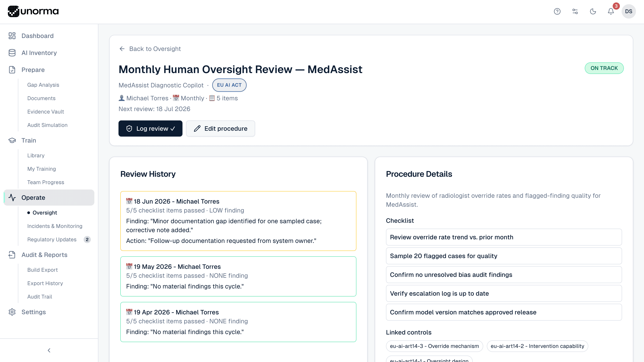Open Audit Simulation page
The width and height of the screenshot is (644, 362).
(x=47, y=125)
